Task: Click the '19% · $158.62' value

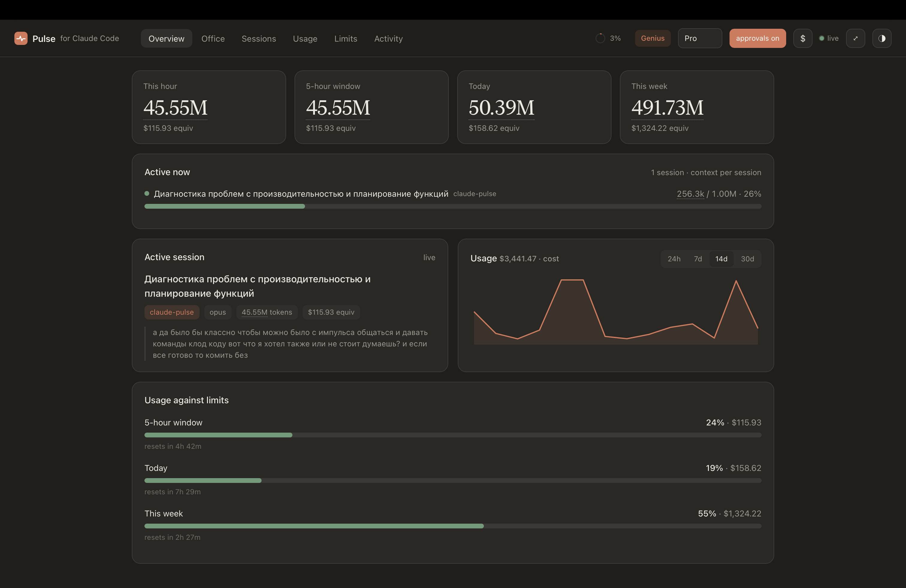Action: (x=733, y=468)
